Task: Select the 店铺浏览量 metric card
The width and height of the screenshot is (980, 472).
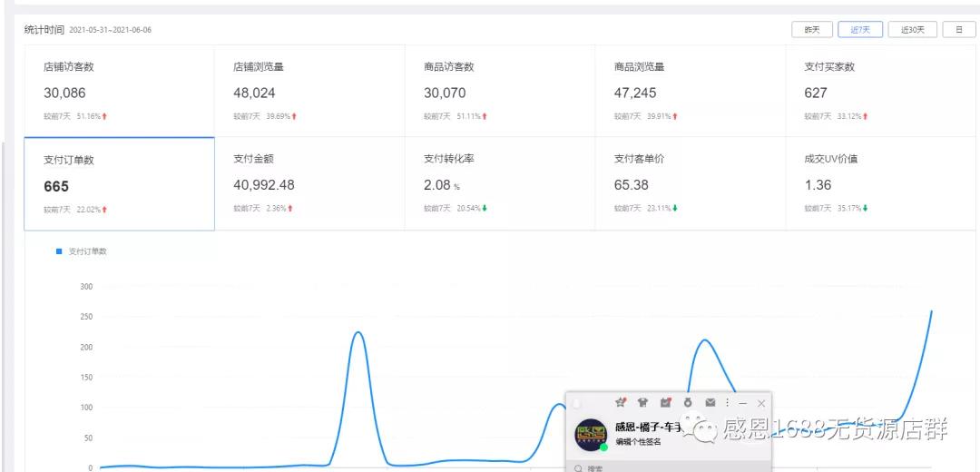Action: pyautogui.click(x=309, y=91)
